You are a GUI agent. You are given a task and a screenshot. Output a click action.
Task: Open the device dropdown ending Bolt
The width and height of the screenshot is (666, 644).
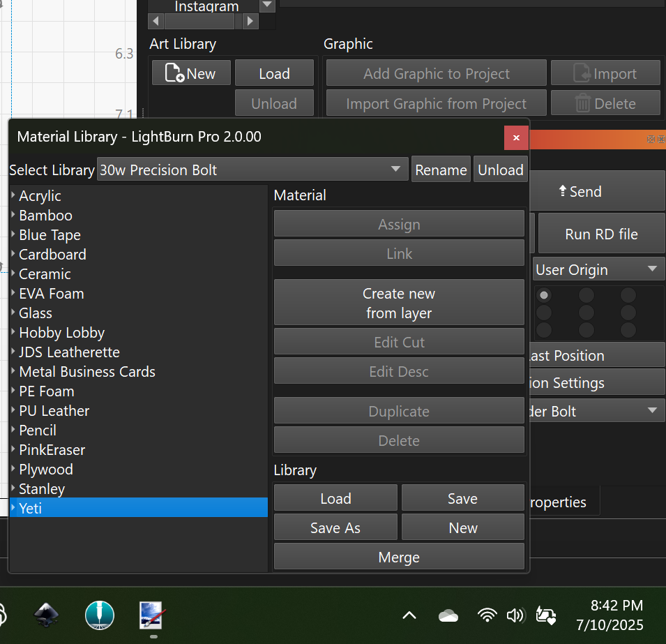pos(597,411)
